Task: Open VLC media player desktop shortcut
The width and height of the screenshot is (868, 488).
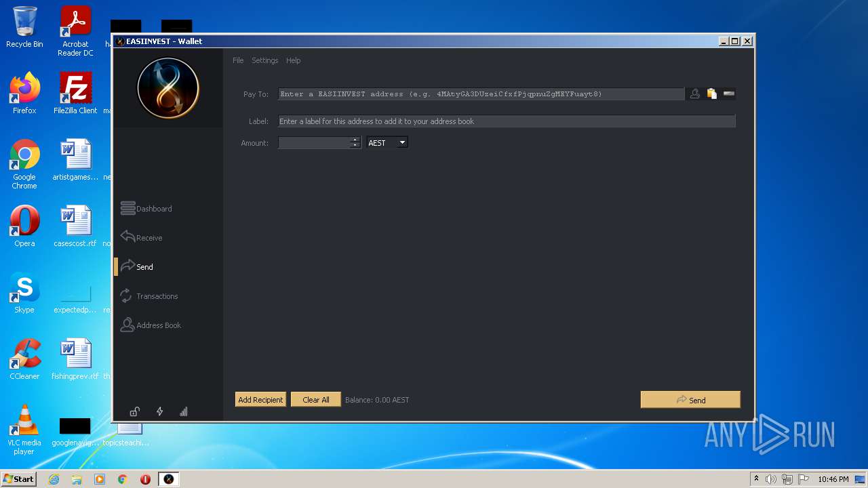Action: pos(24,430)
